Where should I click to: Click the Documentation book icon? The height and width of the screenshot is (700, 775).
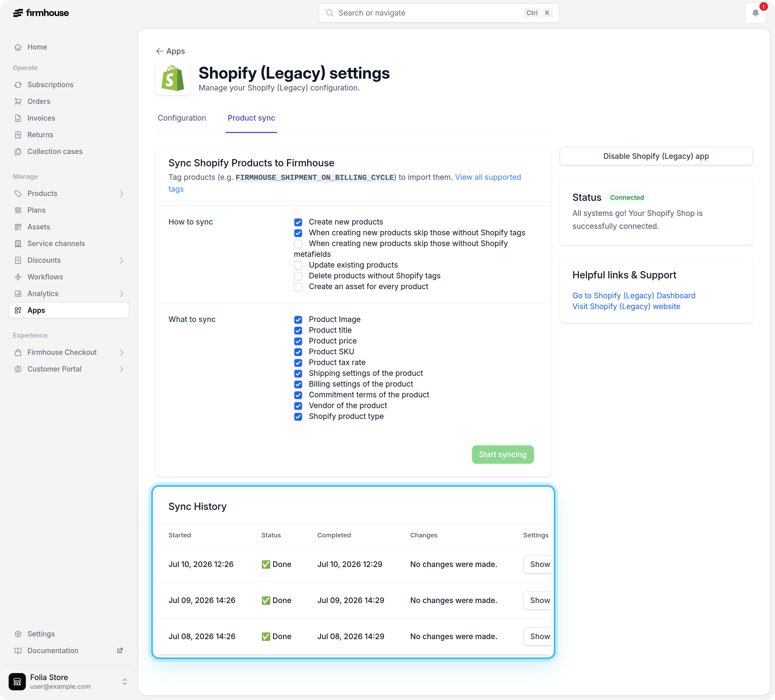tap(18, 651)
